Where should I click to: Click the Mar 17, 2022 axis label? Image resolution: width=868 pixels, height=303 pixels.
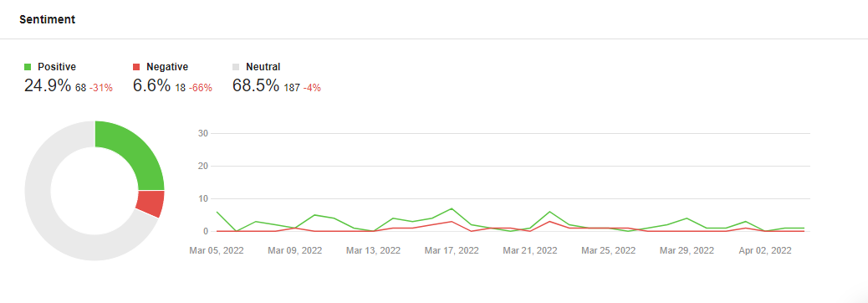tap(452, 250)
